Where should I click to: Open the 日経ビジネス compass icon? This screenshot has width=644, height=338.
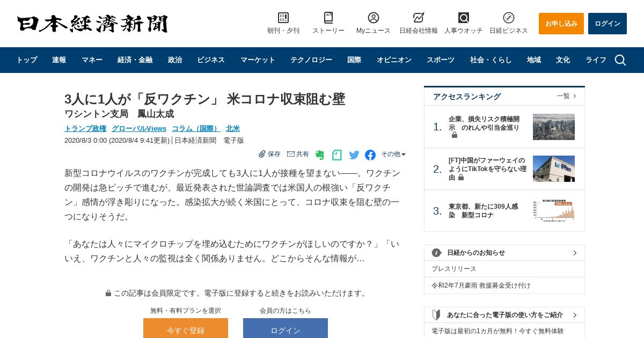509,18
